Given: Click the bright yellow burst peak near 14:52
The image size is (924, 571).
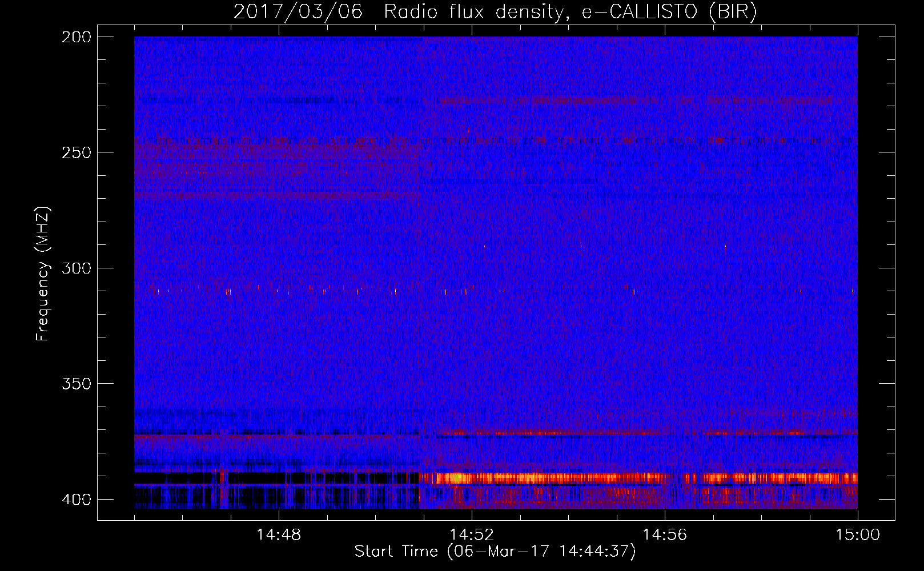Looking at the screenshot, I should click(x=456, y=478).
